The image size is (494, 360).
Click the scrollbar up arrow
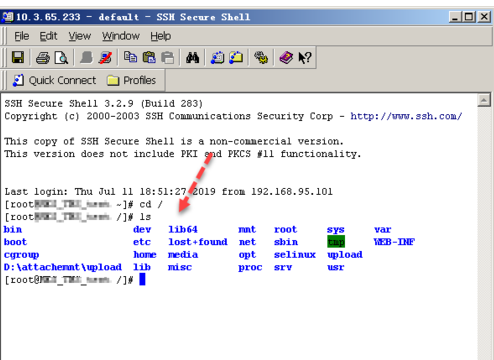(x=484, y=100)
